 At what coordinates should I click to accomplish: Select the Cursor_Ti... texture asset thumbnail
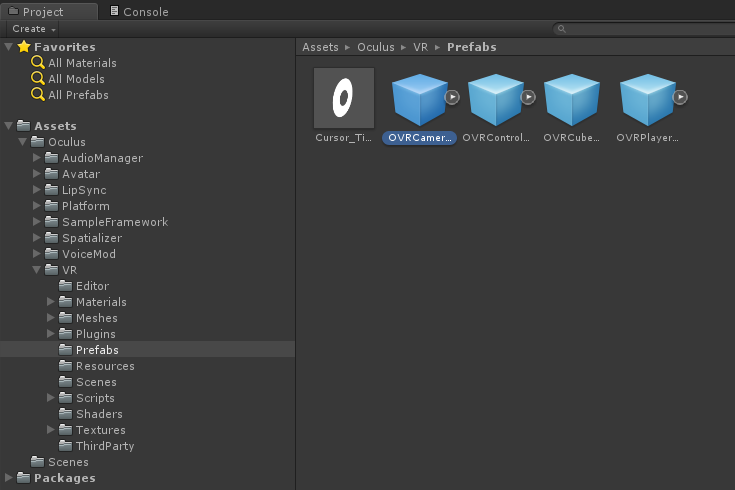tap(344, 98)
